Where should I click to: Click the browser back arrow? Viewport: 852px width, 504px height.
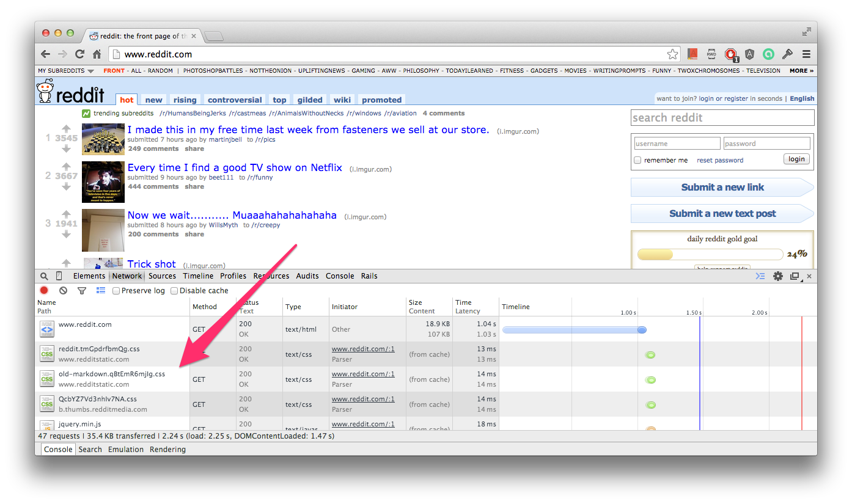pyautogui.click(x=46, y=54)
